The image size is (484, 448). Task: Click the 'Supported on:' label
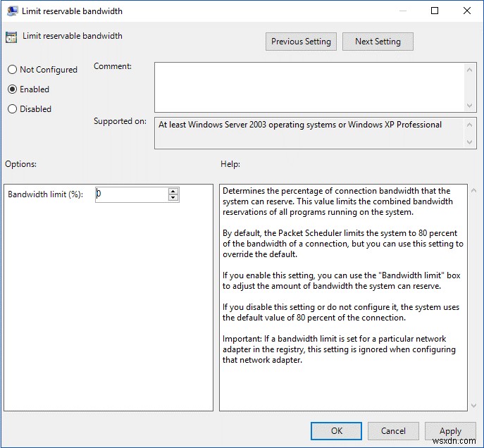(x=120, y=121)
